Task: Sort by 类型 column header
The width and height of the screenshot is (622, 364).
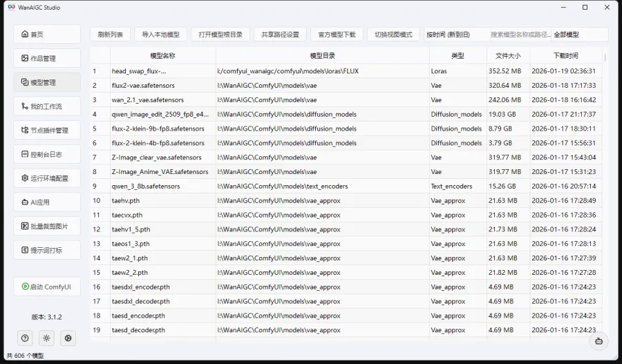Action: [x=458, y=55]
